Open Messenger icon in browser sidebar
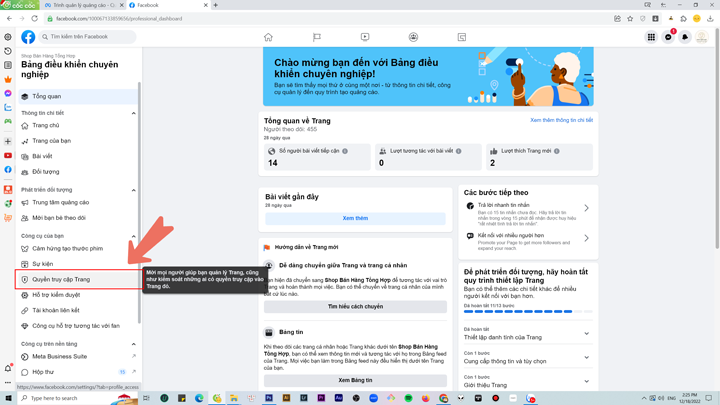The height and width of the screenshot is (405, 720). [x=8, y=93]
